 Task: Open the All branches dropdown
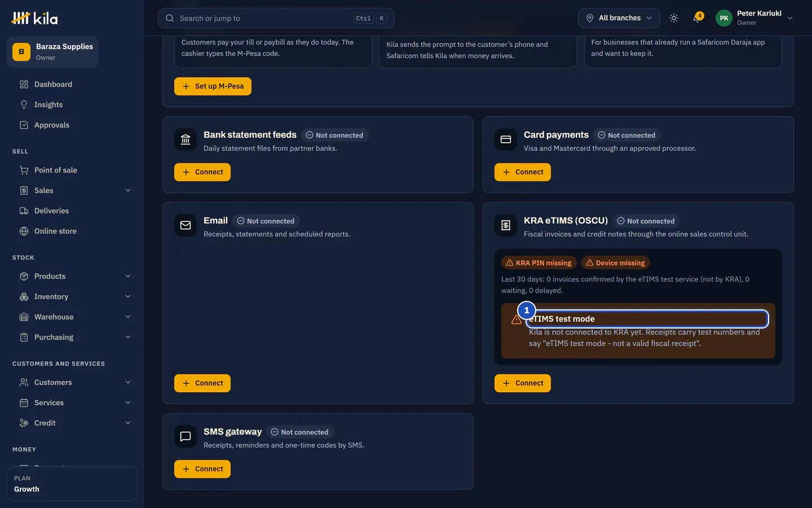[x=619, y=18]
